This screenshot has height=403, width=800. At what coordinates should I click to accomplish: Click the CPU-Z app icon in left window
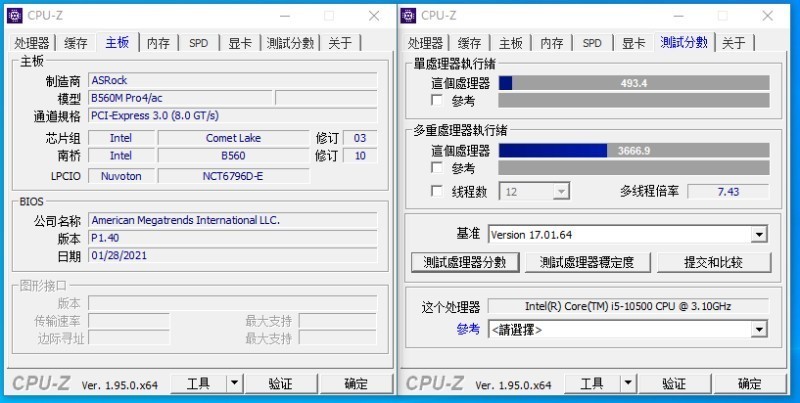15,16
